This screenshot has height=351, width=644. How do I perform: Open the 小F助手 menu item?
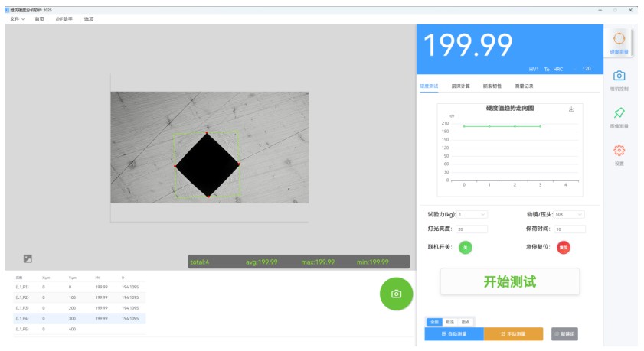(x=64, y=19)
